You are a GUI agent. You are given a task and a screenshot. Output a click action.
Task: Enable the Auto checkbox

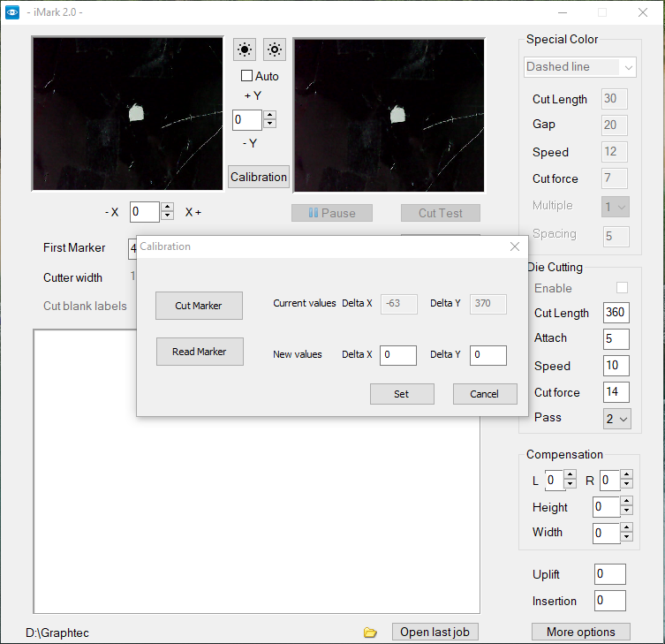[247, 76]
